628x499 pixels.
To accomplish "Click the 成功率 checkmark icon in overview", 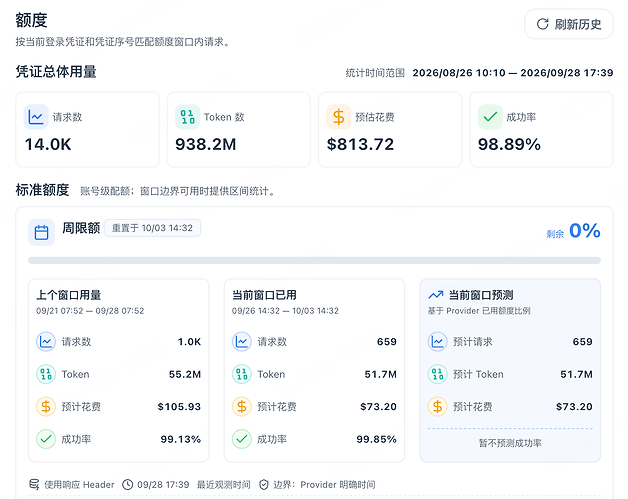I will 490,117.
